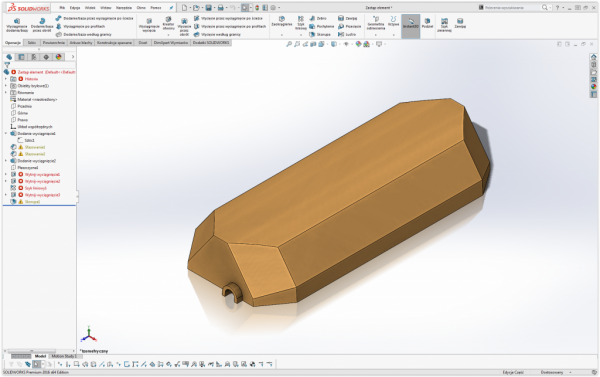Open the Widok menu
This screenshot has height=377, width=600.
(x=90, y=8)
